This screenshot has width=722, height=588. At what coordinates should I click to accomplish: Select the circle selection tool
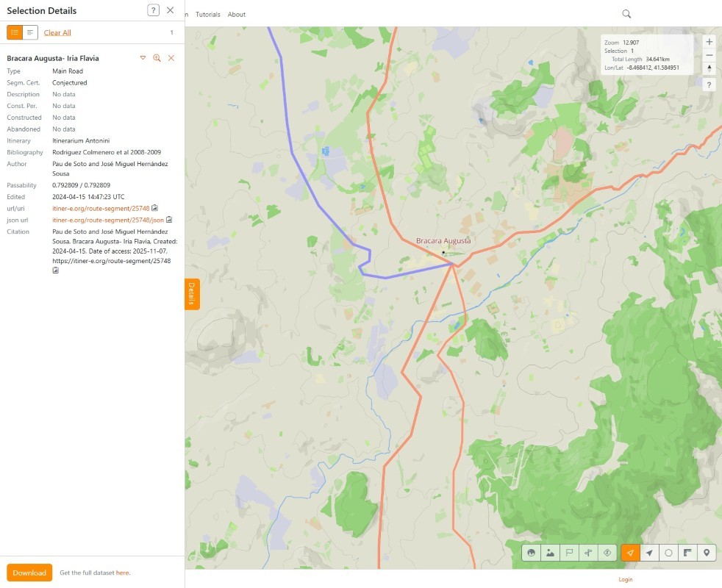point(668,553)
